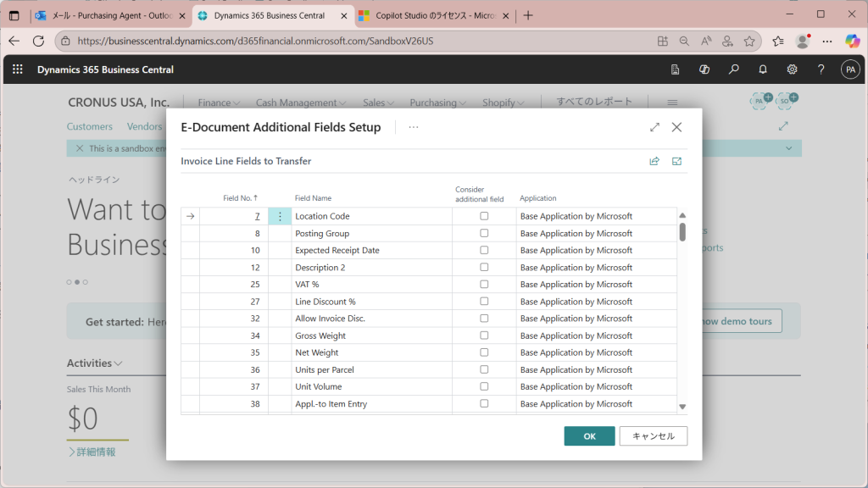Open the Dynamics 365 app launcher waffle
Screen dimensions: 868x488
[18, 69]
